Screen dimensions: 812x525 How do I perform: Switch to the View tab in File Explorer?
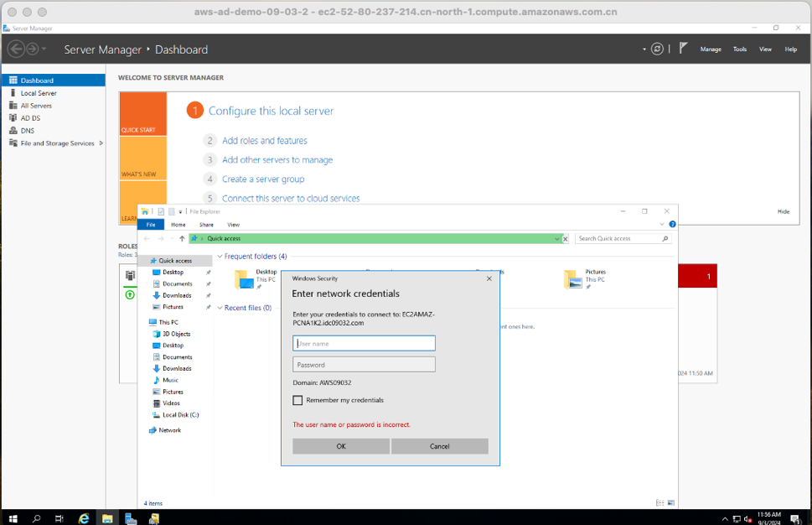pyautogui.click(x=233, y=224)
